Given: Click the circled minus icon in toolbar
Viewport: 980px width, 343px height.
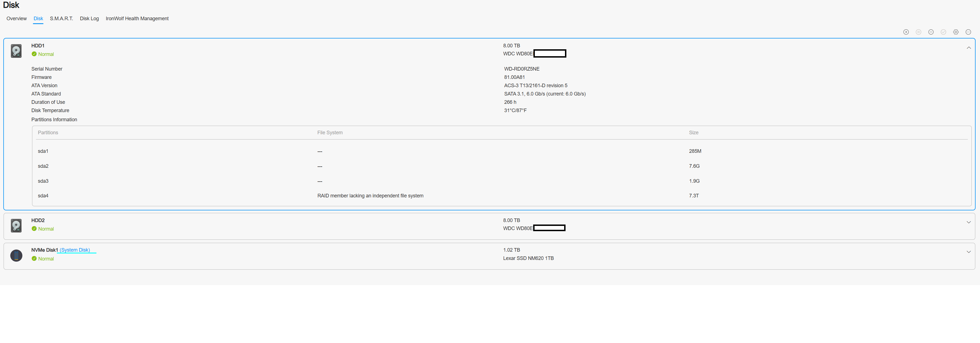Looking at the screenshot, I should point(930,32).
